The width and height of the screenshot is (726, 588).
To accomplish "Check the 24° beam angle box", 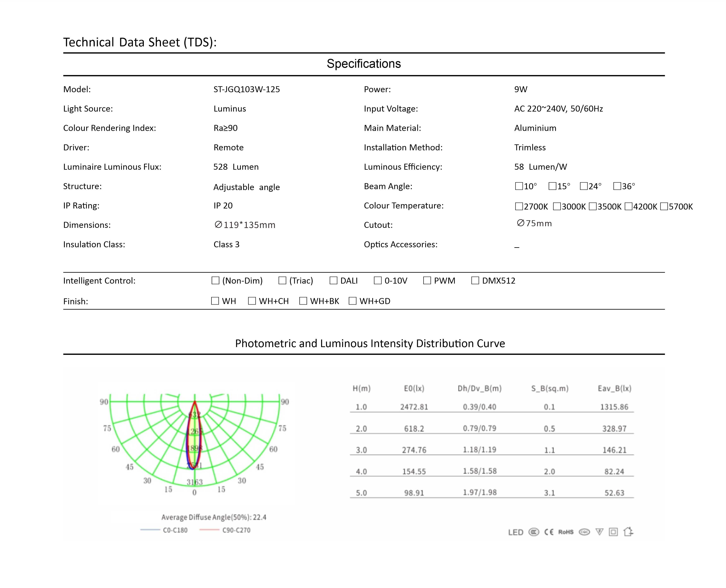I will click(x=584, y=186).
